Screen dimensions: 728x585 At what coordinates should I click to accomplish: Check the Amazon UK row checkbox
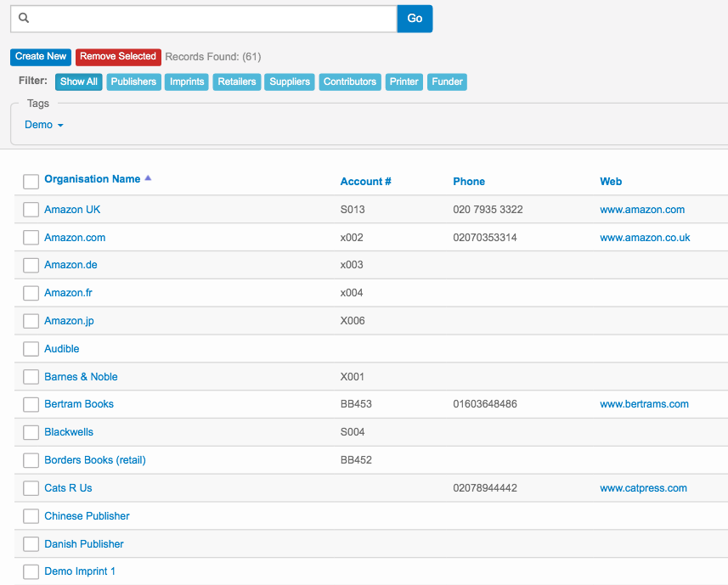[31, 209]
